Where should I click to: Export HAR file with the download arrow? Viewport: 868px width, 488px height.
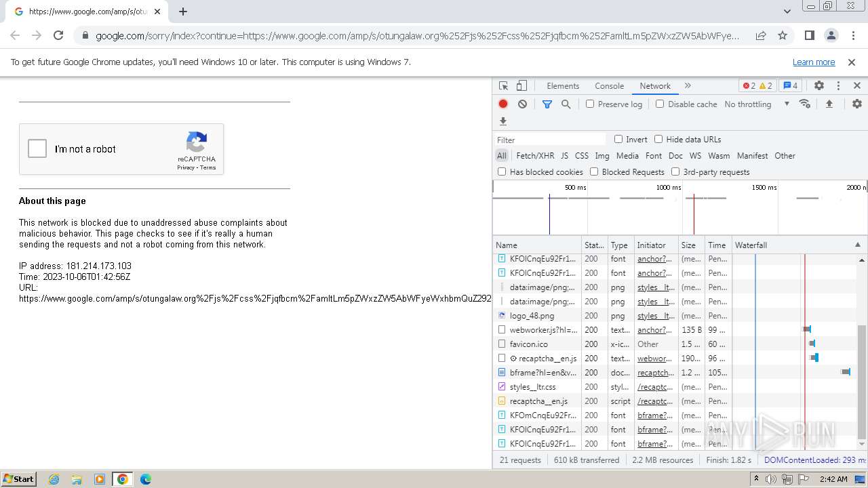tap(503, 121)
